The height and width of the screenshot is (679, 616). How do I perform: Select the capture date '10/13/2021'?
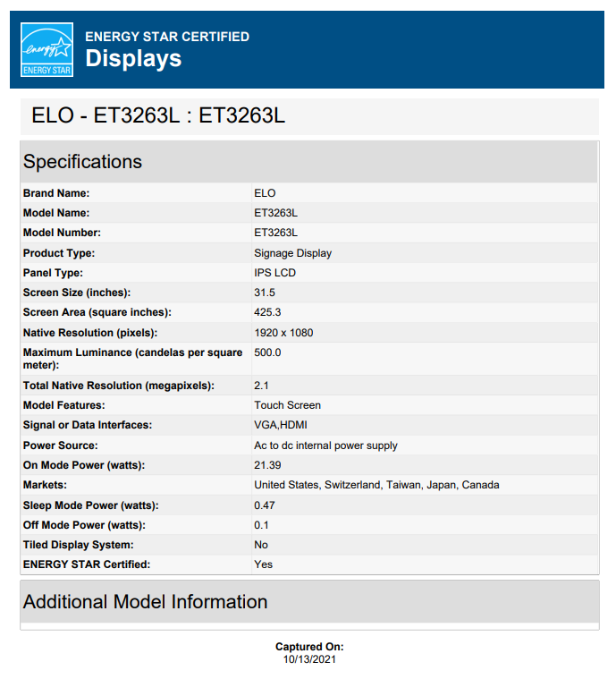tap(309, 659)
